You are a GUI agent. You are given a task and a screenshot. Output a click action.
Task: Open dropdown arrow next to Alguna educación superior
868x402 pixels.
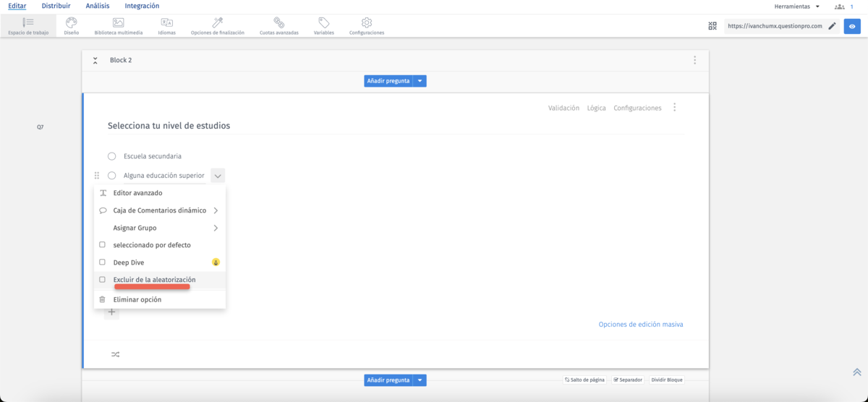218,176
